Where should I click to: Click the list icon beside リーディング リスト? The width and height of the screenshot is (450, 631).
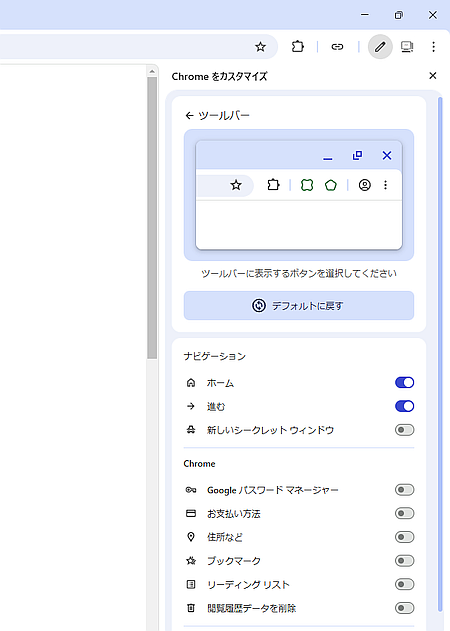pyautogui.click(x=191, y=584)
